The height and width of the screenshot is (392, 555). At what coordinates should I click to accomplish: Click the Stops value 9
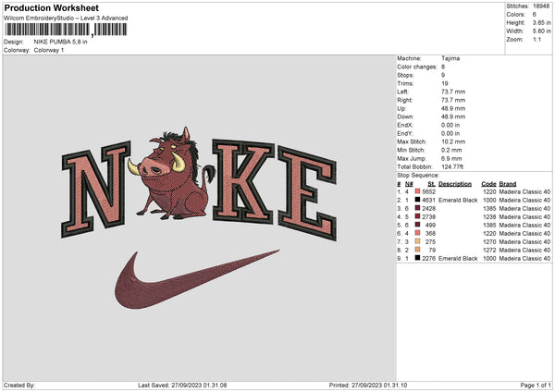point(443,75)
